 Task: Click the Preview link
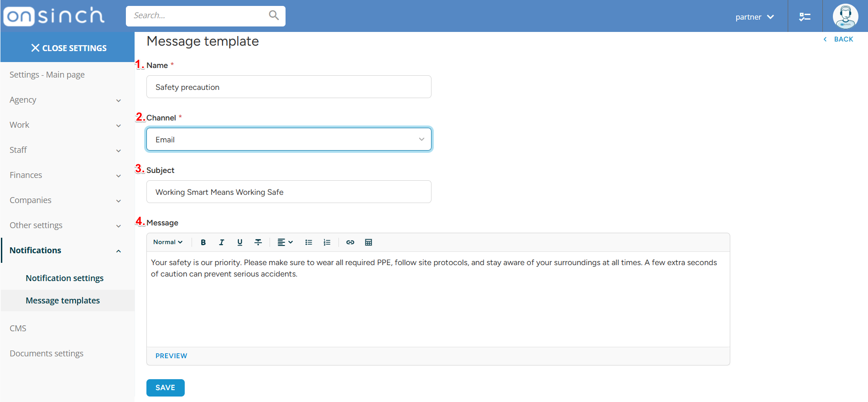pos(171,356)
